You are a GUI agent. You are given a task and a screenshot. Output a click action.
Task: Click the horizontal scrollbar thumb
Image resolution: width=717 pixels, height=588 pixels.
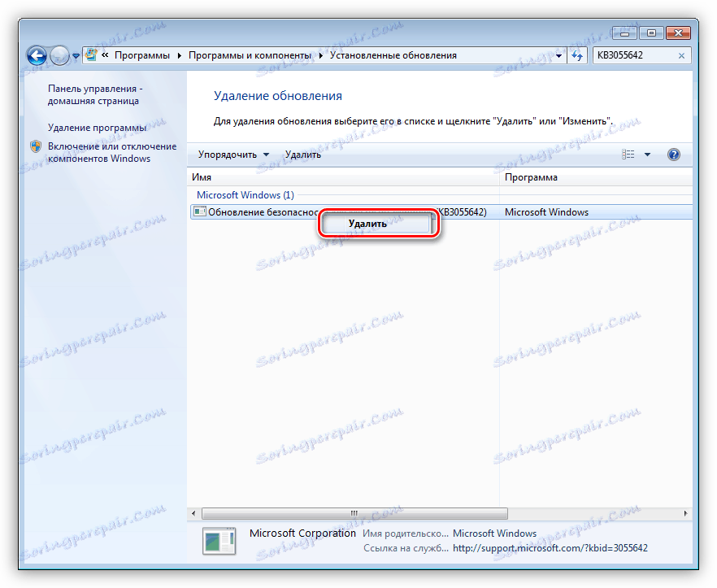[354, 513]
